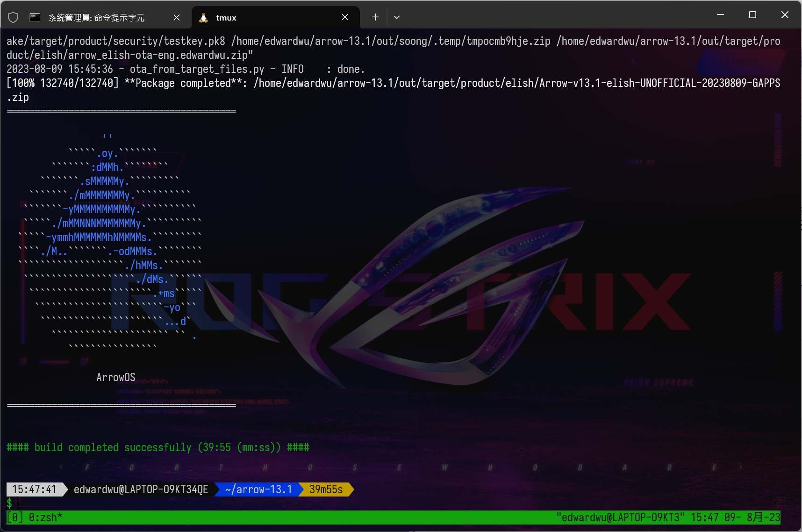
Task: Minimize the terminal window
Action: (720, 15)
